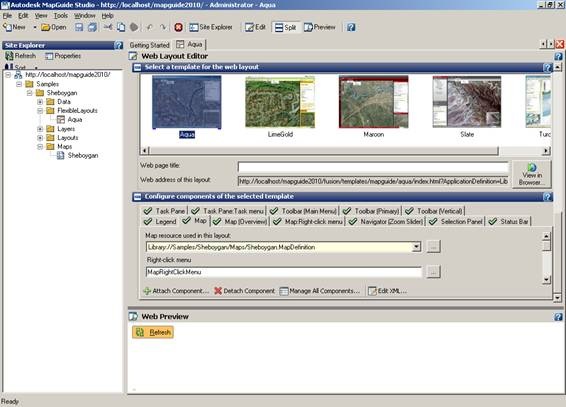The image size is (566, 407).
Task: Open the Window menu
Action: coord(84,16)
